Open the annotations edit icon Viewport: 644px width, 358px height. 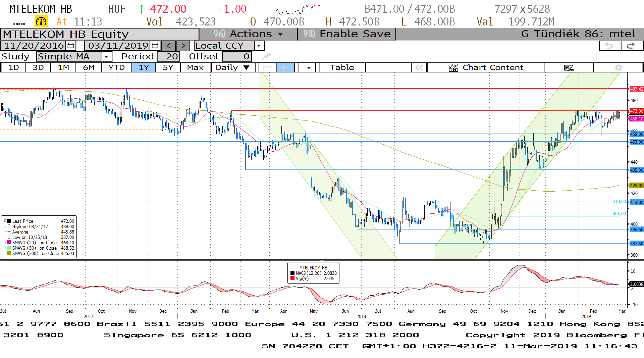tap(569, 68)
